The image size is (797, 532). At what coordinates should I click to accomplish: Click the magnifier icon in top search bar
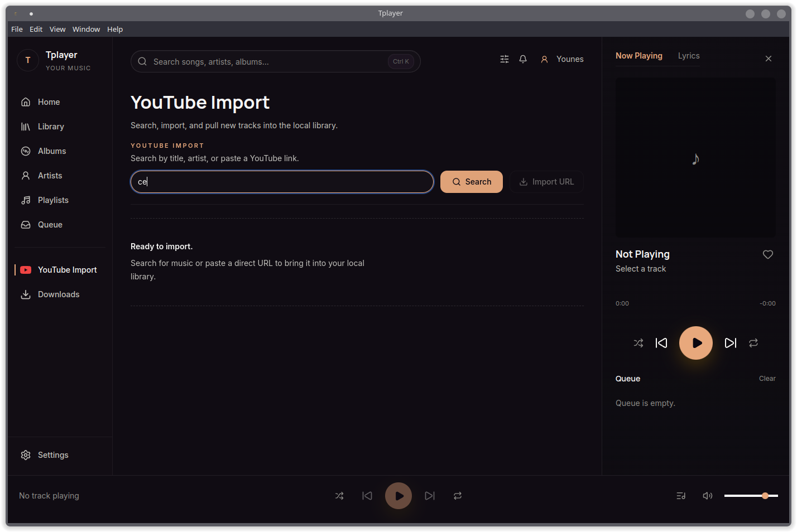[x=142, y=61]
